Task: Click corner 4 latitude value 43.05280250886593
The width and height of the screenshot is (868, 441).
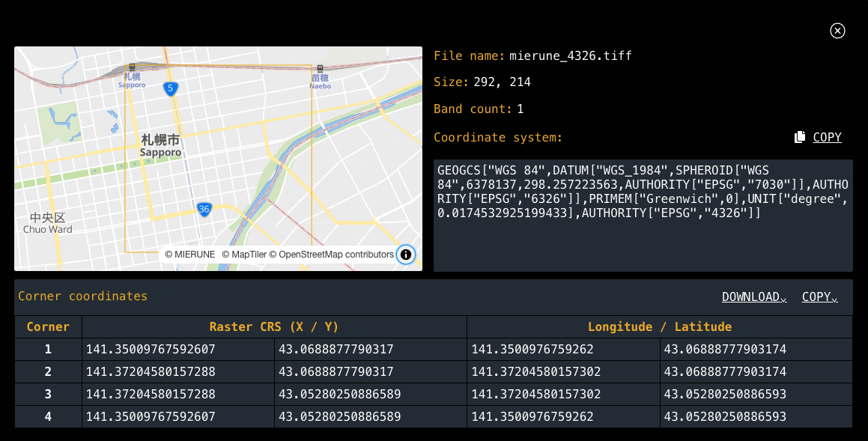Action: [x=725, y=416]
